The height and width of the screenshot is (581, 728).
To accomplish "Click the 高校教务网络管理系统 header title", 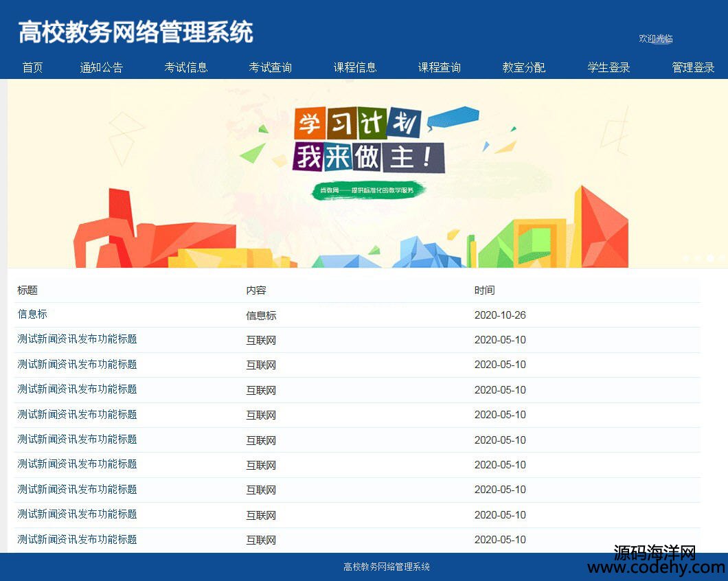I will (x=135, y=32).
